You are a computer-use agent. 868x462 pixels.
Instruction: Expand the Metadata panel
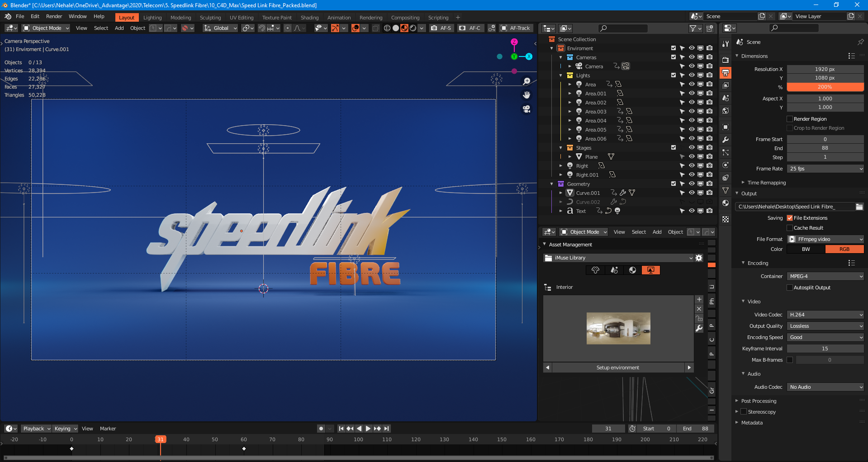[x=752, y=423]
